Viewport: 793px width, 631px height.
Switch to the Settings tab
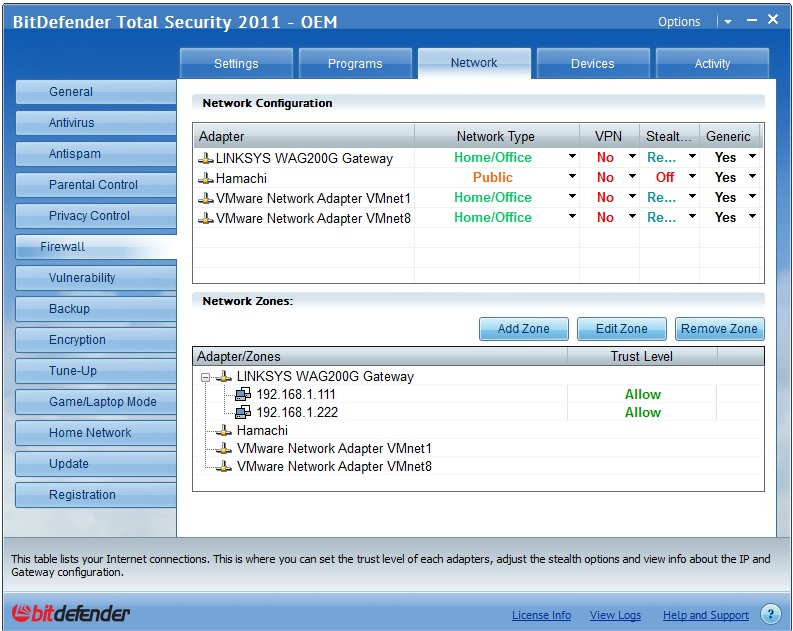click(x=236, y=63)
